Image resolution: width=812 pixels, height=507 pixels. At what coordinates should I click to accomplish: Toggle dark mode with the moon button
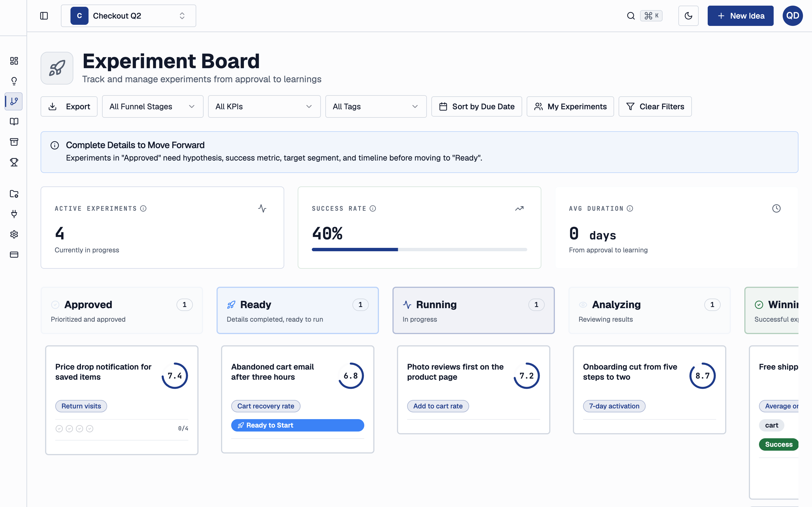click(688, 16)
